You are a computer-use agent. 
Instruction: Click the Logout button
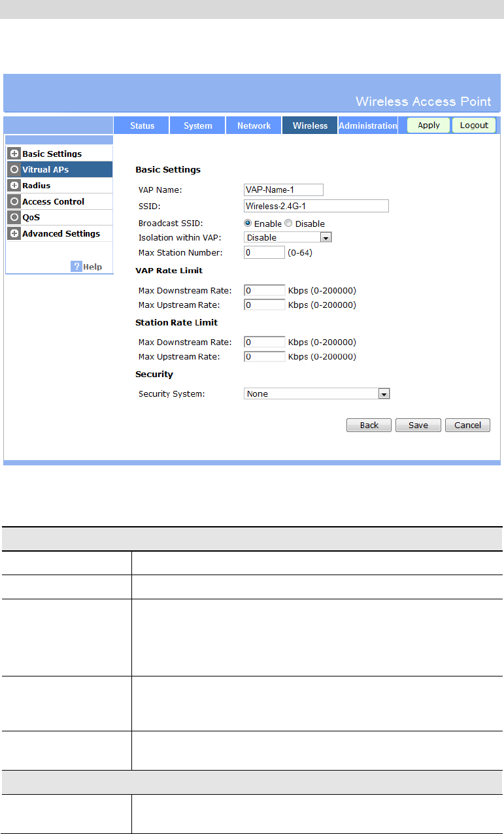coord(474,125)
